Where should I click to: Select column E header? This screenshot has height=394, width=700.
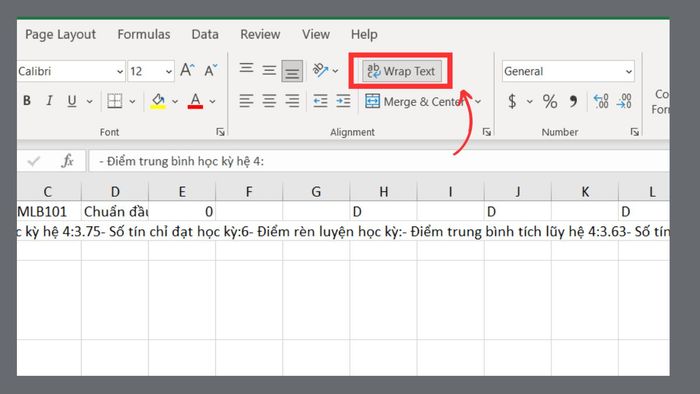[x=182, y=192]
